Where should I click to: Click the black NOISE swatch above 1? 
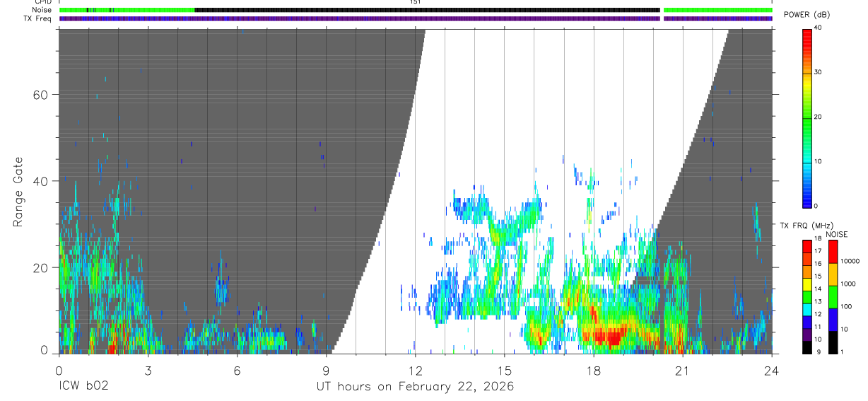(x=833, y=342)
